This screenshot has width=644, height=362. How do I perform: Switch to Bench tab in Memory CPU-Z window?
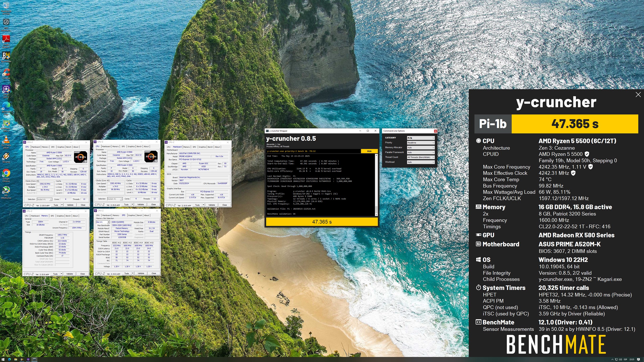click(x=68, y=216)
